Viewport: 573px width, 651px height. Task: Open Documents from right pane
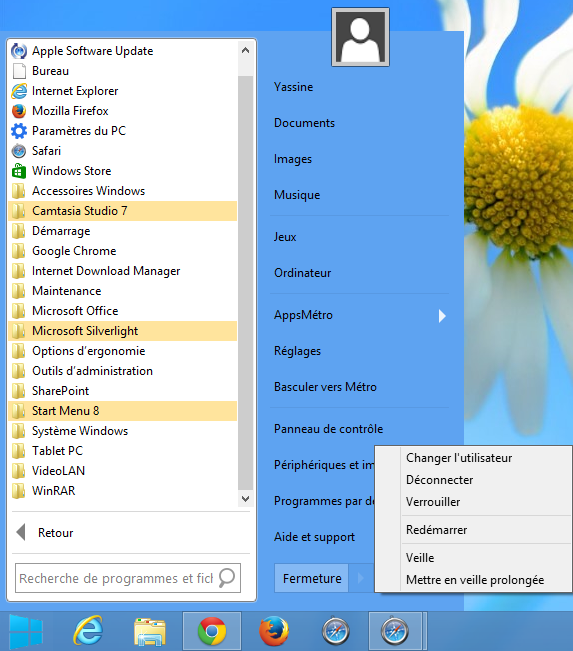(304, 123)
